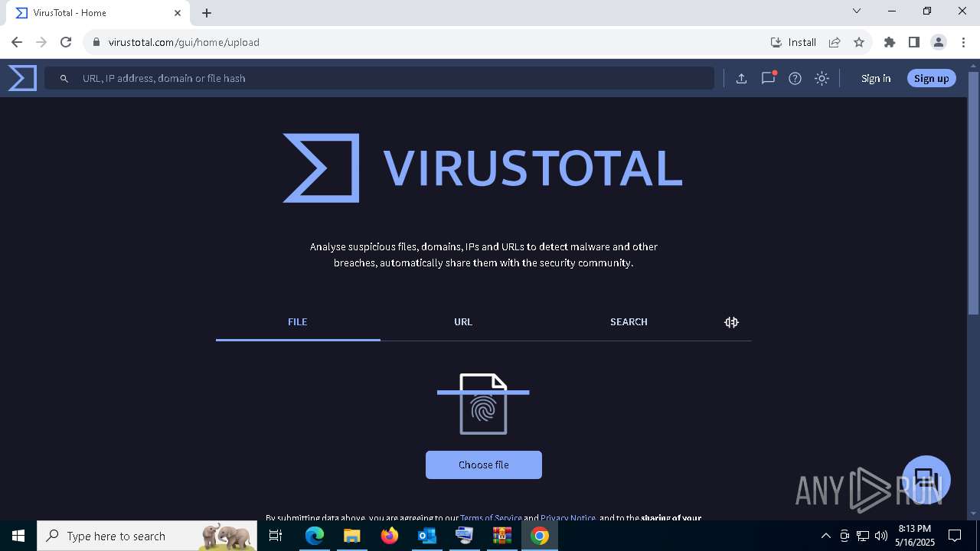Click the share page icon in the address bar
This screenshot has width=980, height=551.
click(835, 42)
